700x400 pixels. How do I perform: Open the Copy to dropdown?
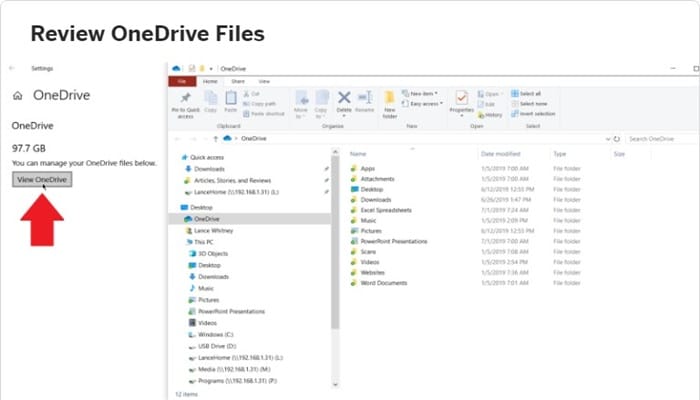pyautogui.click(x=321, y=105)
